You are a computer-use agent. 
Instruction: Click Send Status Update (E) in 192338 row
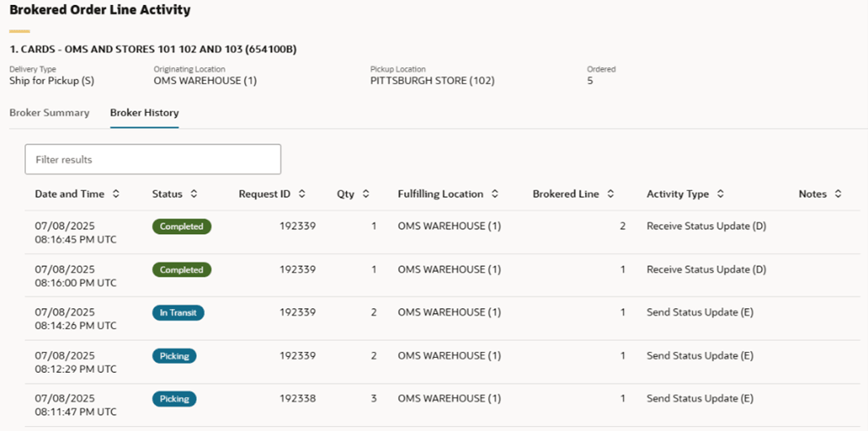click(700, 399)
